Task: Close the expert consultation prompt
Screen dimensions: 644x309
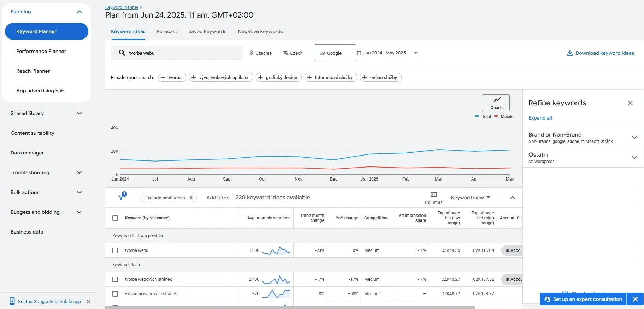Action: coord(635,299)
